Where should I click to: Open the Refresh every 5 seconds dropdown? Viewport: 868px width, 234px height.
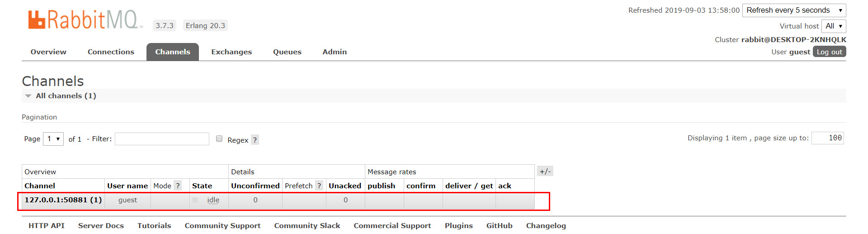794,10
